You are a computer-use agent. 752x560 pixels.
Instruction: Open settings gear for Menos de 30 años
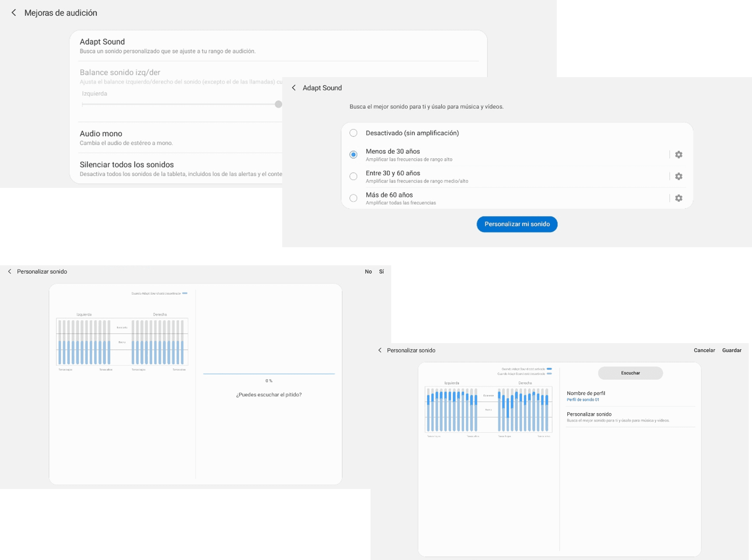tap(678, 155)
